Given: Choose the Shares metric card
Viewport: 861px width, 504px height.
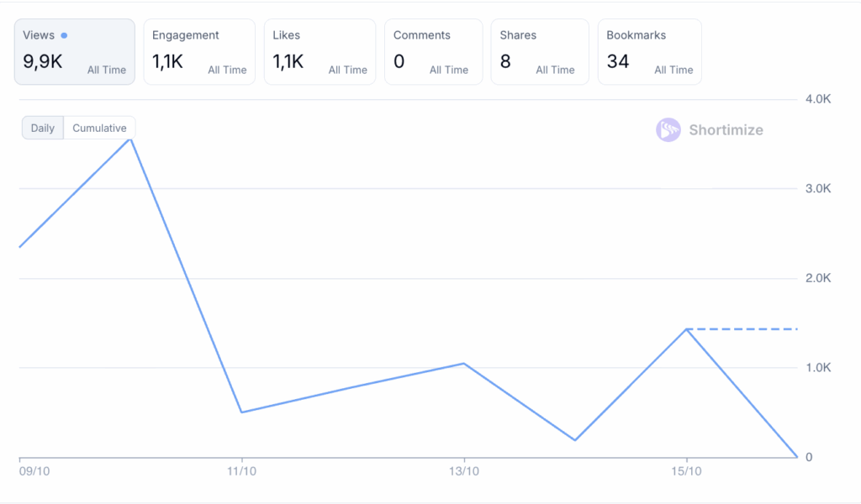Looking at the screenshot, I should point(540,52).
